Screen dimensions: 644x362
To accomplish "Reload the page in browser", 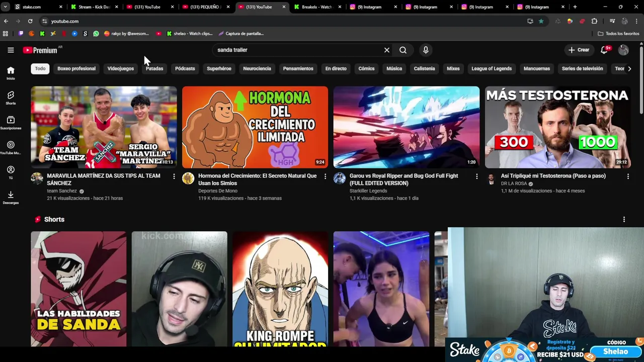I will click(x=30, y=21).
